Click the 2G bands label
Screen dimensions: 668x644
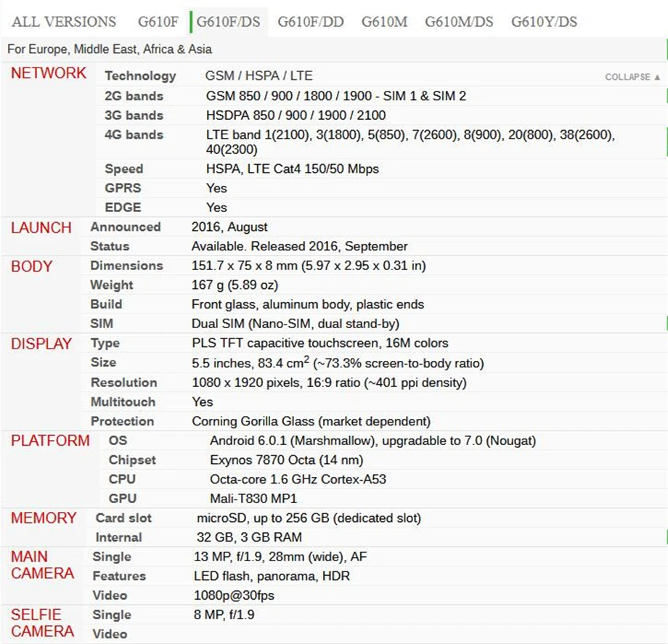[134, 96]
